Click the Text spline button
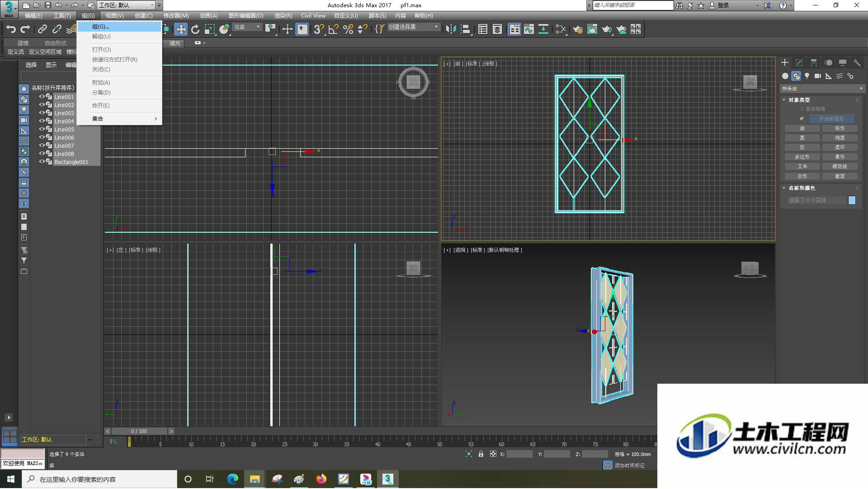The height and width of the screenshot is (489, 868). (802, 166)
